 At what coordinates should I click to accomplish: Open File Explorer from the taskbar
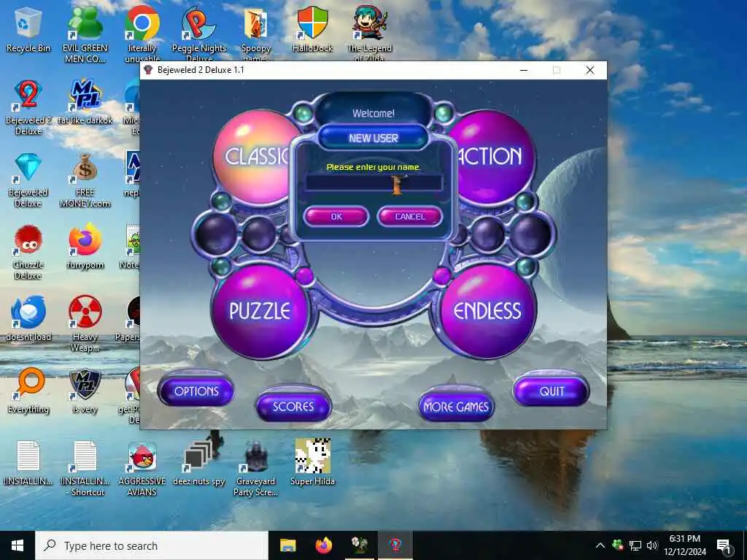[287, 545]
